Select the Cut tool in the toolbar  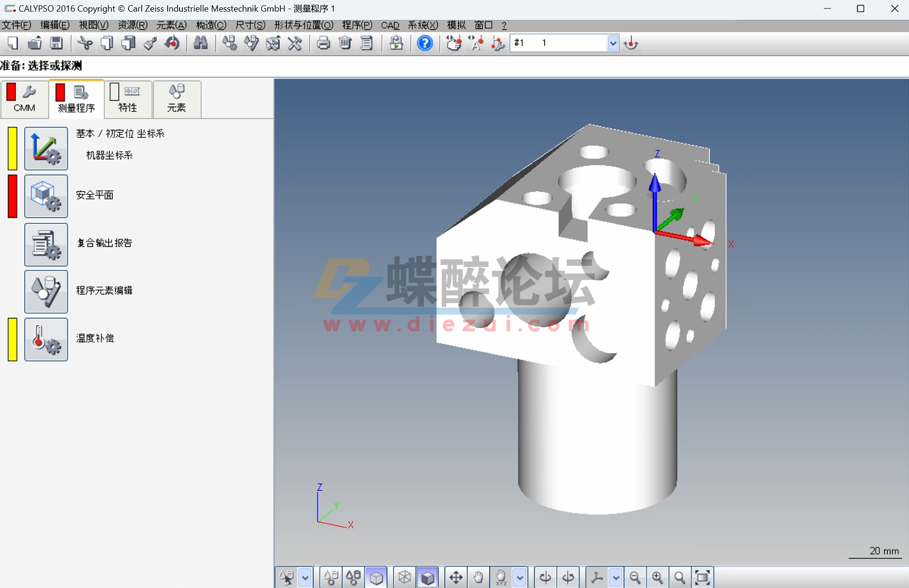[84, 43]
